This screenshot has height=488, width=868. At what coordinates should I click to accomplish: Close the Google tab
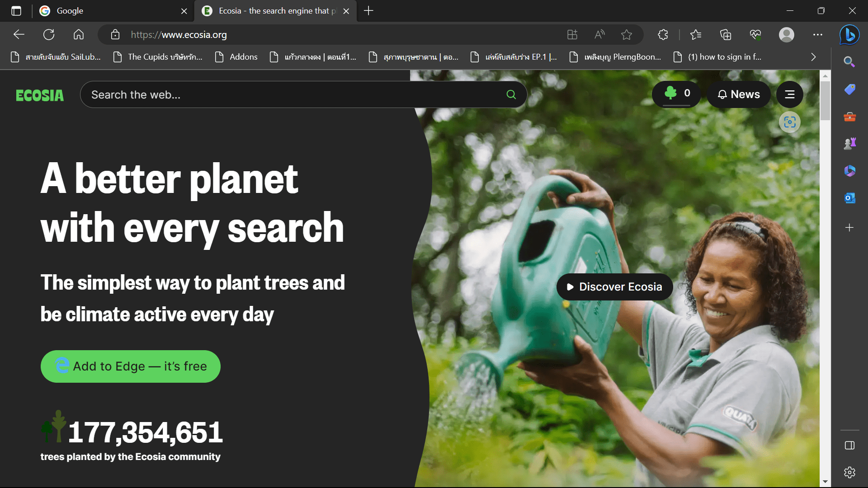[x=184, y=11]
